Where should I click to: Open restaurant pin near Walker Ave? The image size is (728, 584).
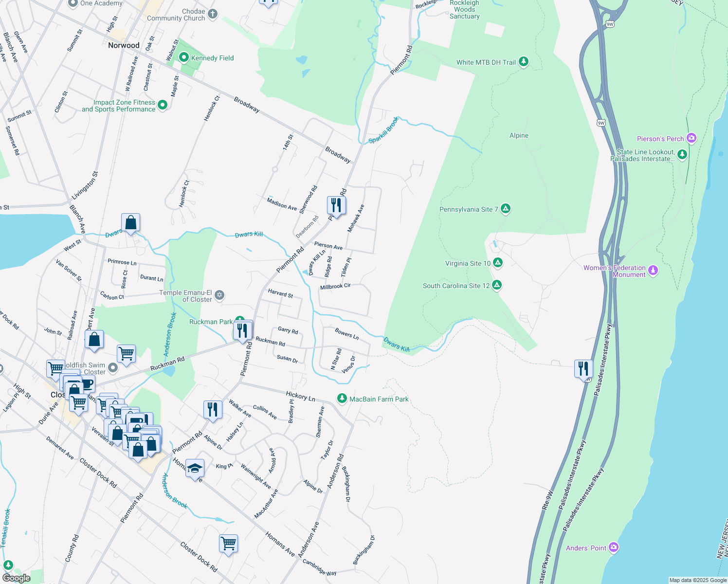213,410
